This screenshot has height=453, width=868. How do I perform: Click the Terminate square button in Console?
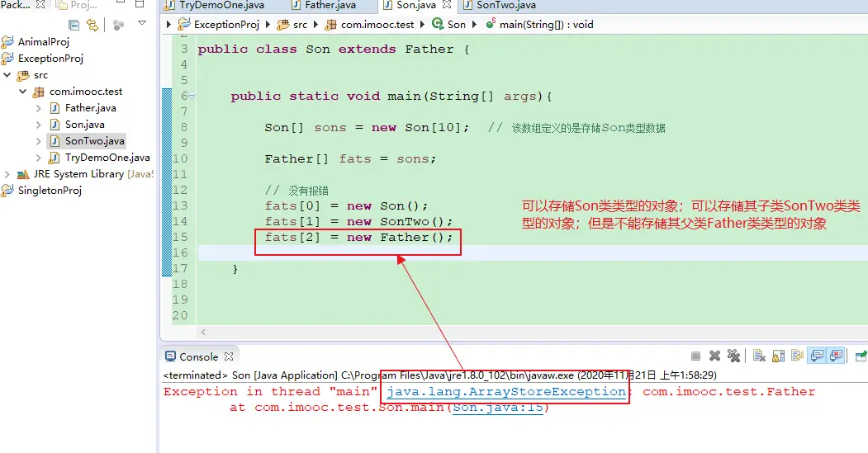696,356
